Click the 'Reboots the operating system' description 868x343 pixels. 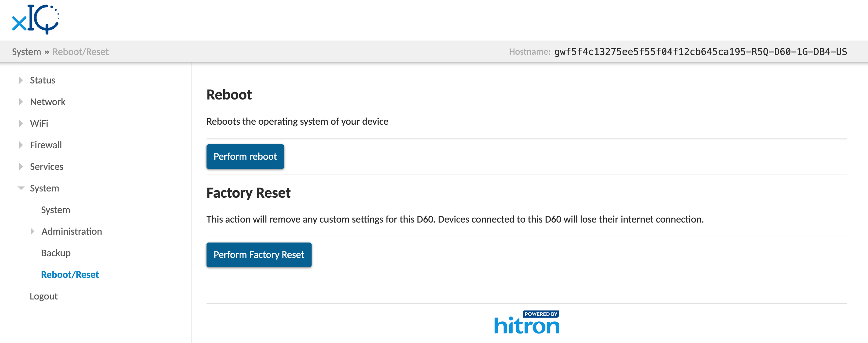click(297, 121)
